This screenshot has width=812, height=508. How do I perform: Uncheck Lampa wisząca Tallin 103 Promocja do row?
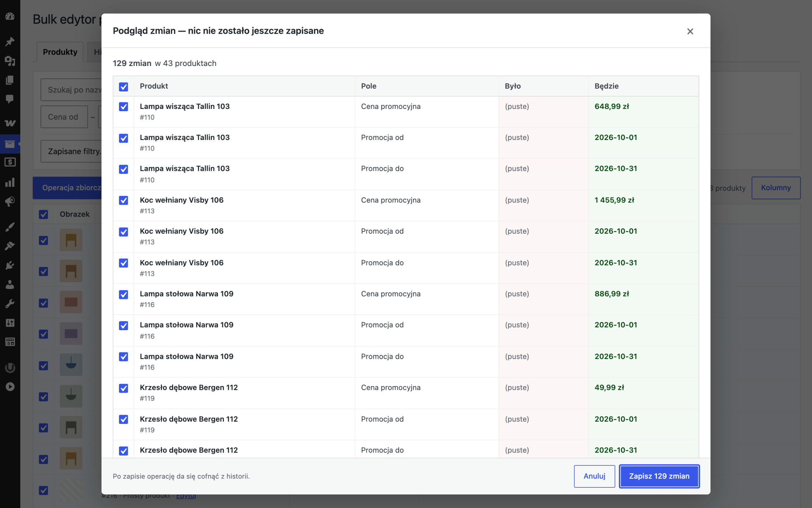pyautogui.click(x=123, y=169)
